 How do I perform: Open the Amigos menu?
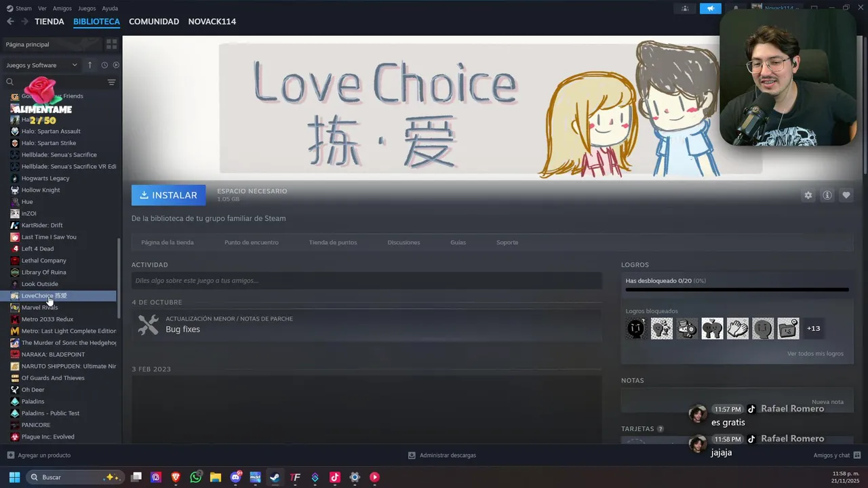pyautogui.click(x=62, y=8)
